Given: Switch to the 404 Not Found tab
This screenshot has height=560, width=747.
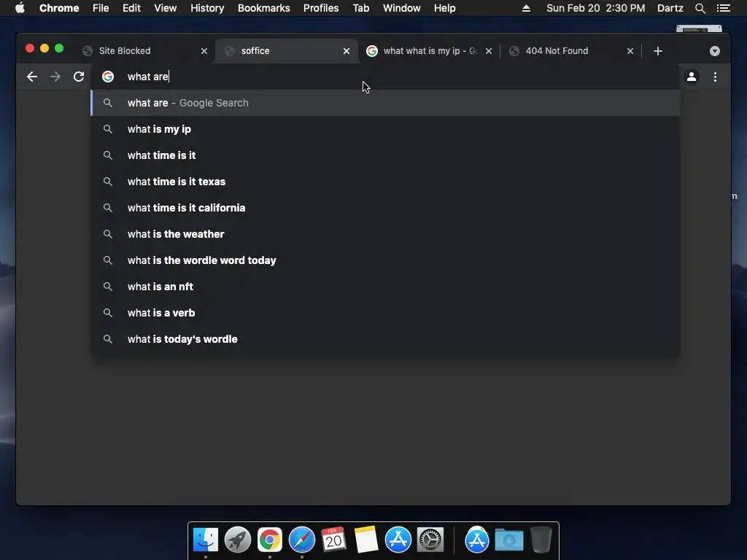Looking at the screenshot, I should point(570,51).
